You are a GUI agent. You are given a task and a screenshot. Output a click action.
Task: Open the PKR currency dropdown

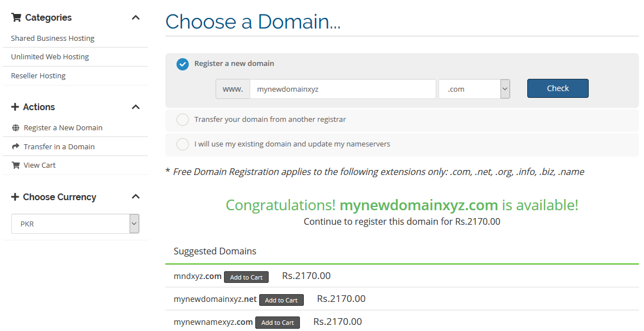[x=75, y=224]
